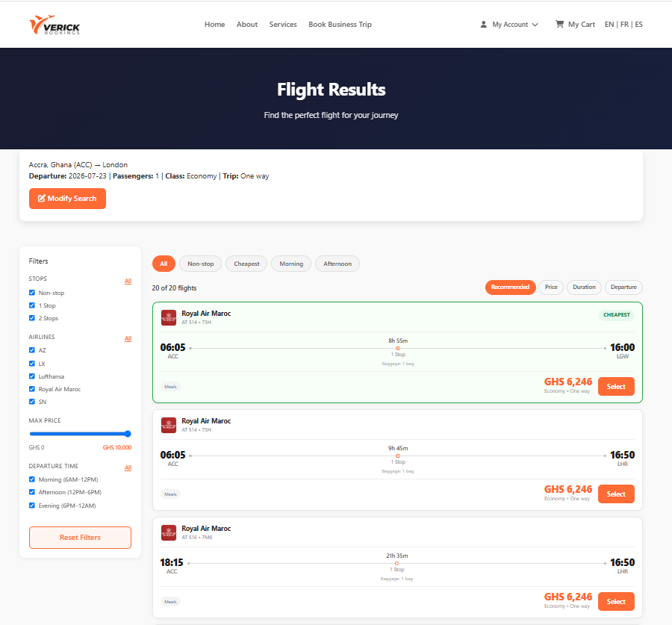Open My Cart link

(575, 25)
